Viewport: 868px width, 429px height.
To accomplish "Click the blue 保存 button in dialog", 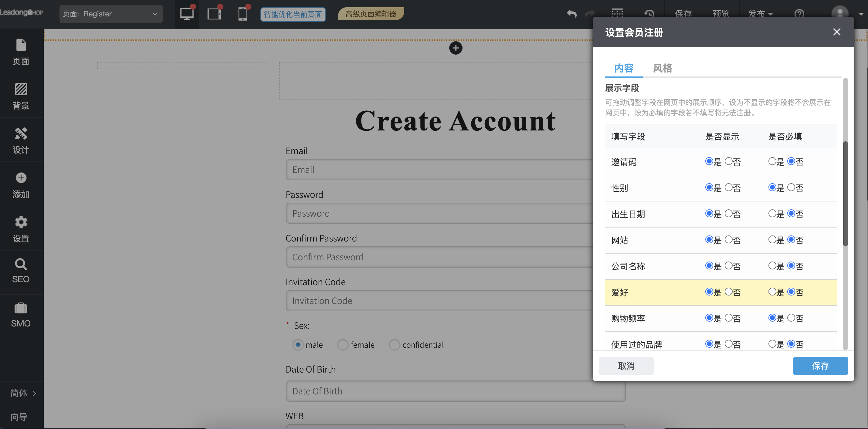I will (820, 366).
